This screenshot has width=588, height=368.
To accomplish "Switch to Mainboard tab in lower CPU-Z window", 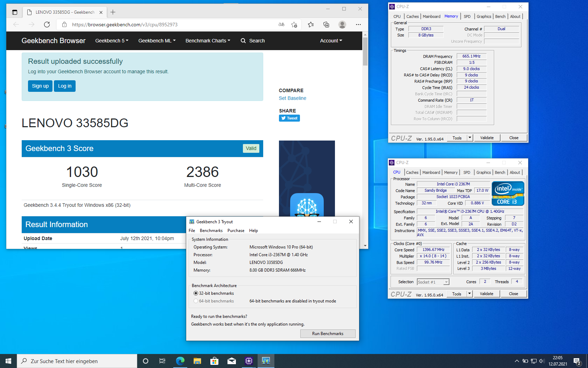I will [431, 172].
